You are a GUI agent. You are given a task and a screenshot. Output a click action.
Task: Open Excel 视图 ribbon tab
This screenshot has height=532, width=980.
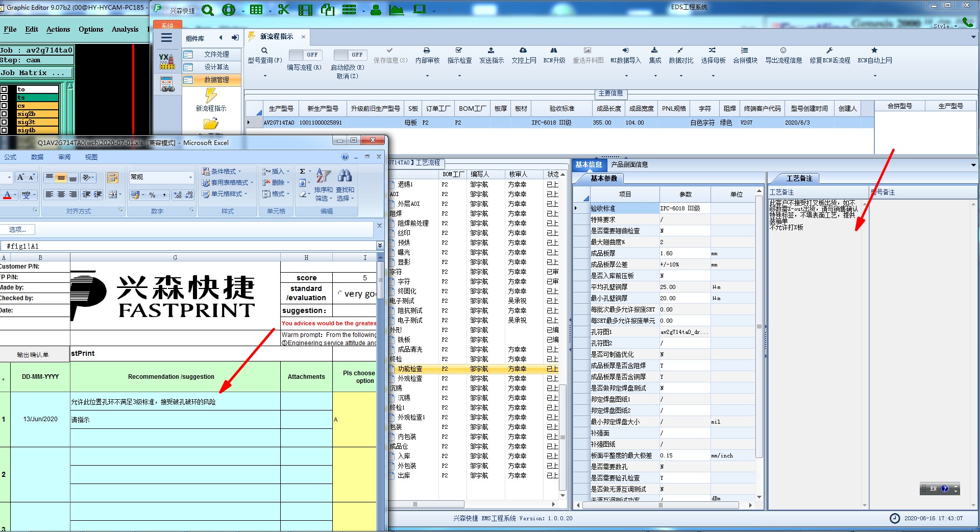(x=91, y=157)
